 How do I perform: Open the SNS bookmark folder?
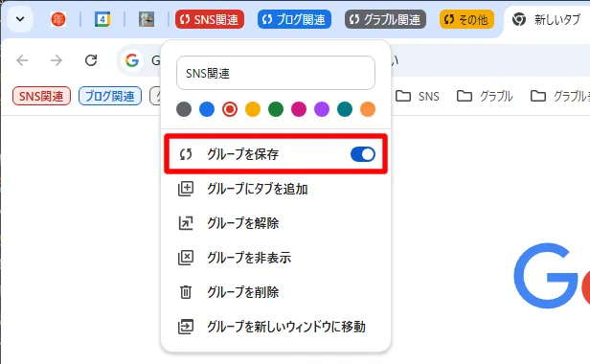(418, 97)
